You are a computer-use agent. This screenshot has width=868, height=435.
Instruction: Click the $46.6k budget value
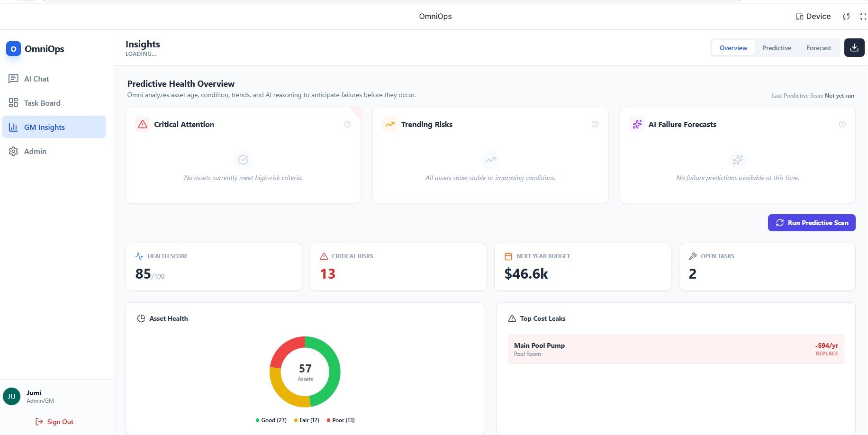(x=526, y=274)
